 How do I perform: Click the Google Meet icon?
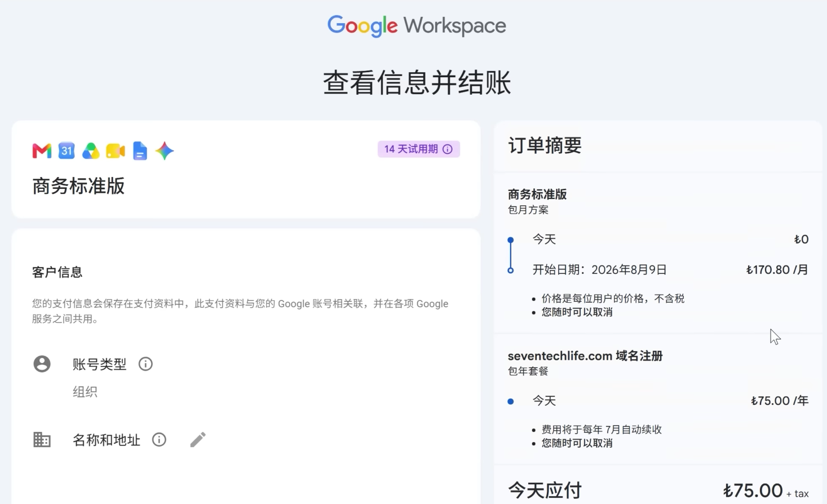click(116, 151)
